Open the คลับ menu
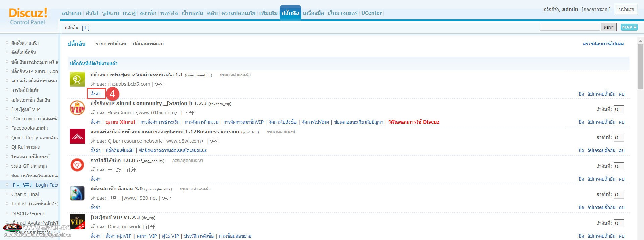The image size is (644, 240). (212, 13)
